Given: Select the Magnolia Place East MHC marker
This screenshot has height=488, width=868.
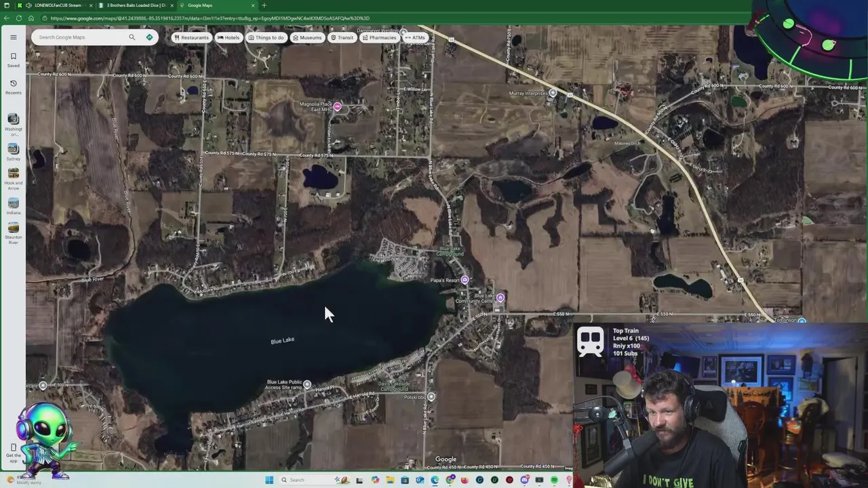Looking at the screenshot, I should 337,107.
